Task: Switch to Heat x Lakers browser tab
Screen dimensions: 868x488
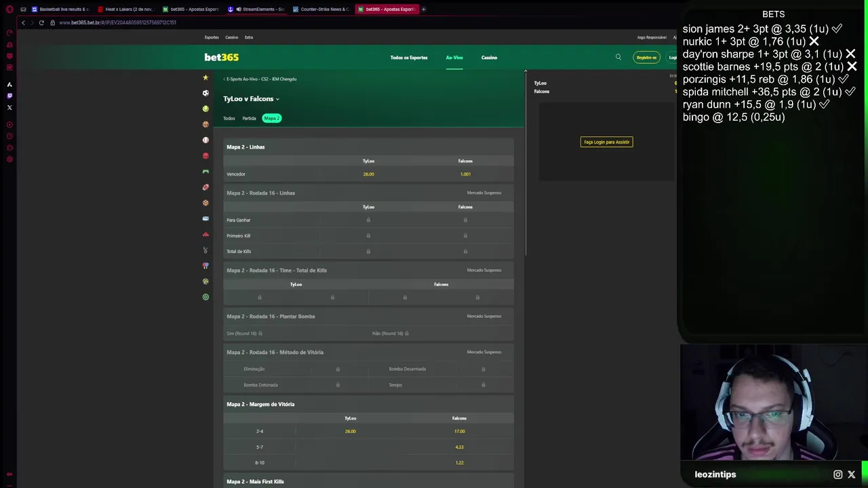Action: tap(126, 9)
